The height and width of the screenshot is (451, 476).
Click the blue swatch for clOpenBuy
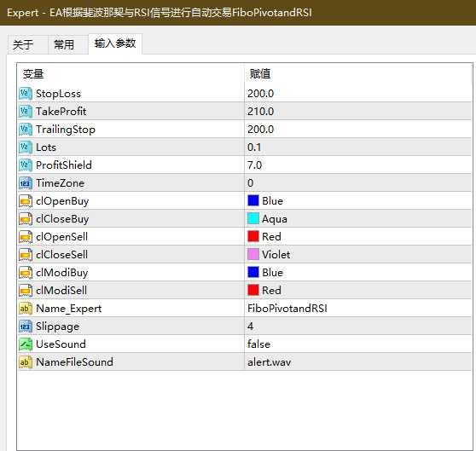click(x=253, y=200)
